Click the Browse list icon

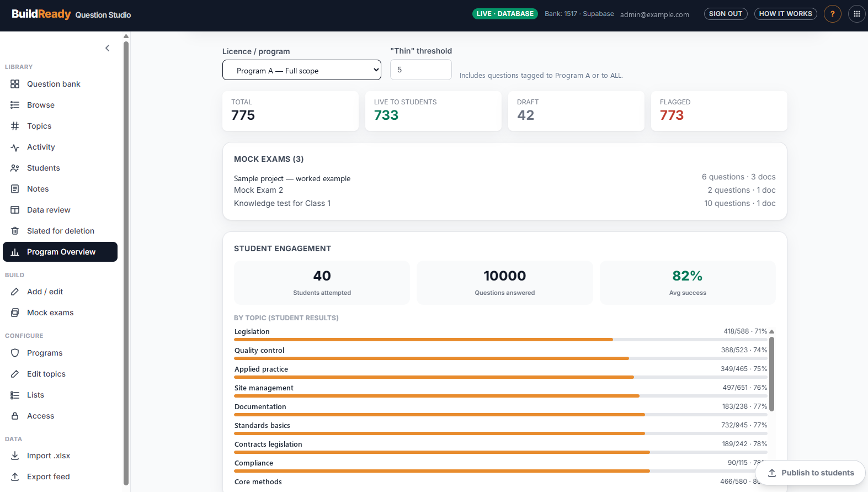click(15, 105)
